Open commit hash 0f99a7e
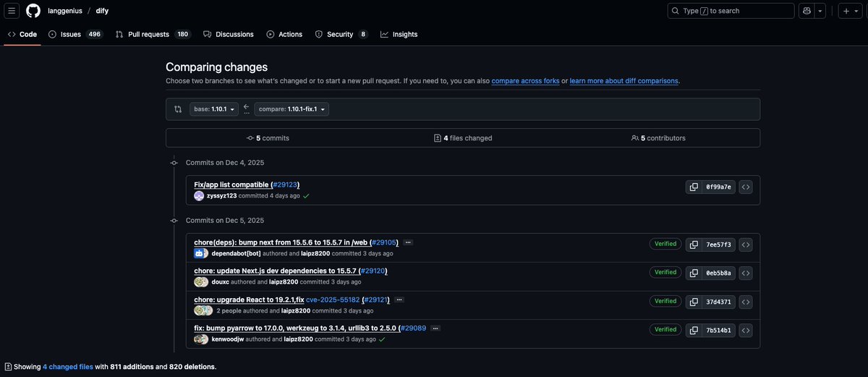 (x=719, y=187)
